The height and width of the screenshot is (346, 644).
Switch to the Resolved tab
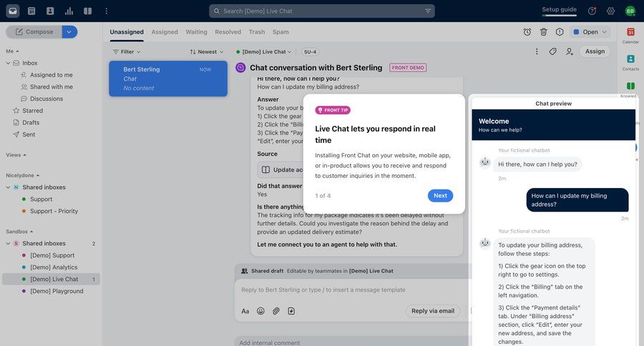[x=228, y=32]
